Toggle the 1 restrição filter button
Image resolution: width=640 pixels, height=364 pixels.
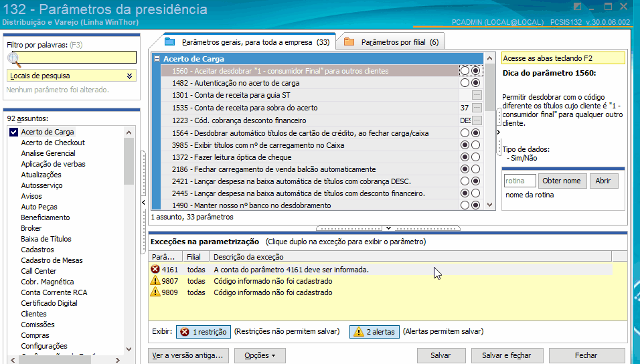204,332
